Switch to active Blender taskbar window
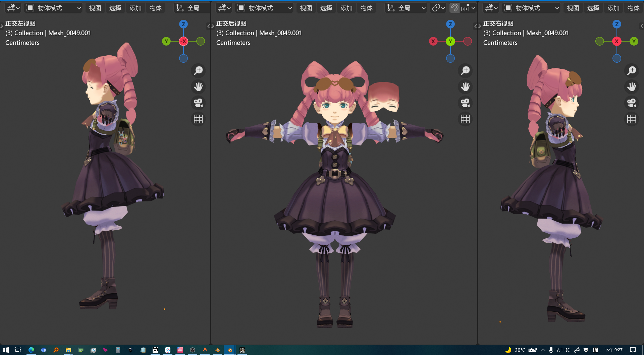The height and width of the screenshot is (355, 644). tap(230, 350)
